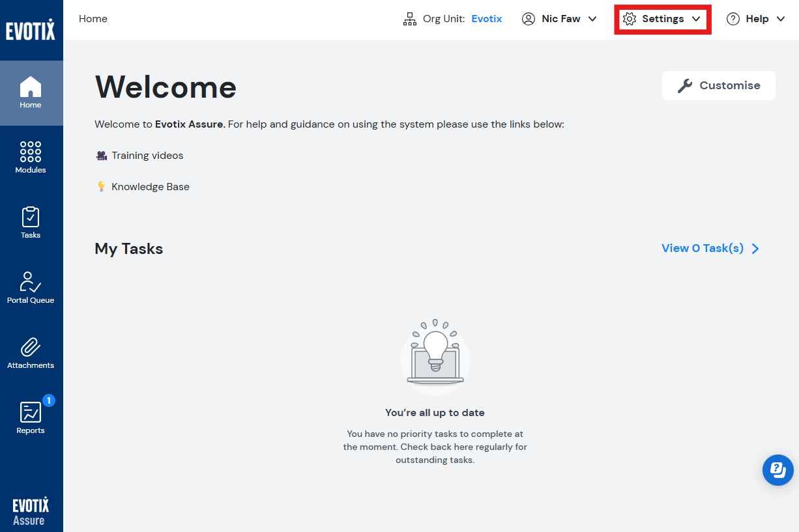Click the Nic Faw user name
The width and height of the screenshot is (799, 532).
tap(561, 19)
